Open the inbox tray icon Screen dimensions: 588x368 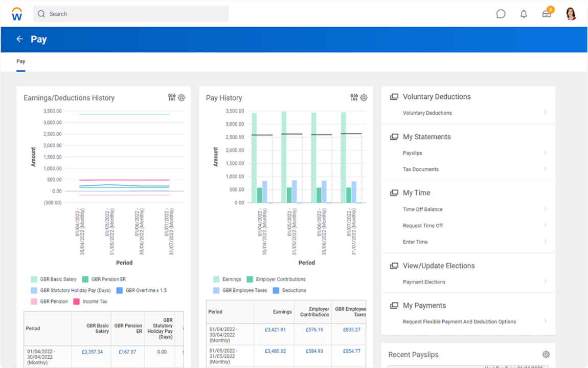547,14
